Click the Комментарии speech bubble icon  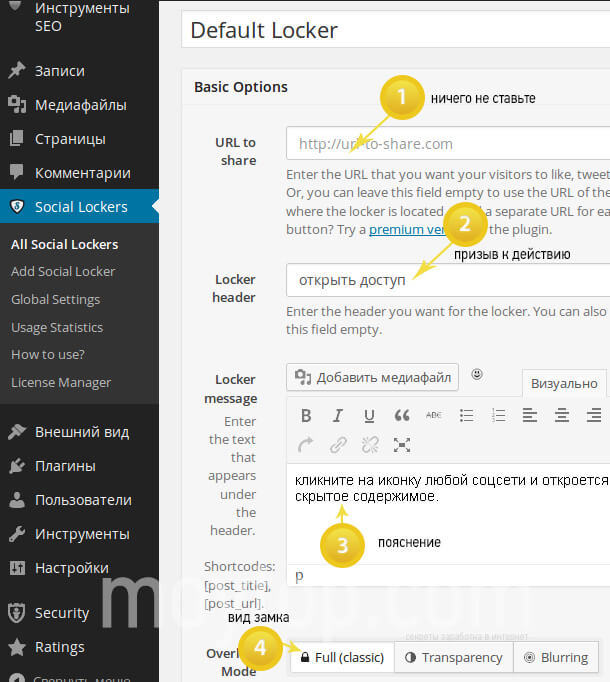click(x=17, y=172)
